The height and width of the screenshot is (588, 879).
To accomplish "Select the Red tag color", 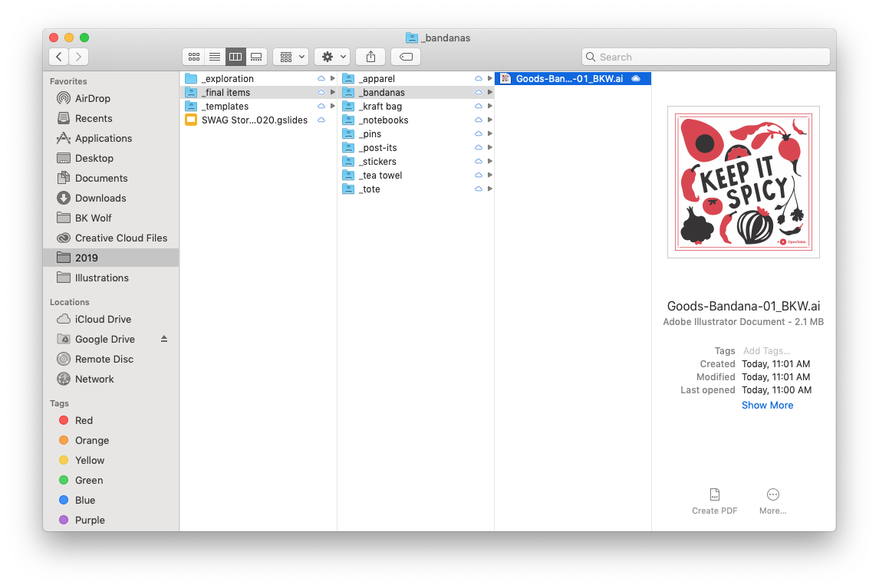I will [x=84, y=420].
